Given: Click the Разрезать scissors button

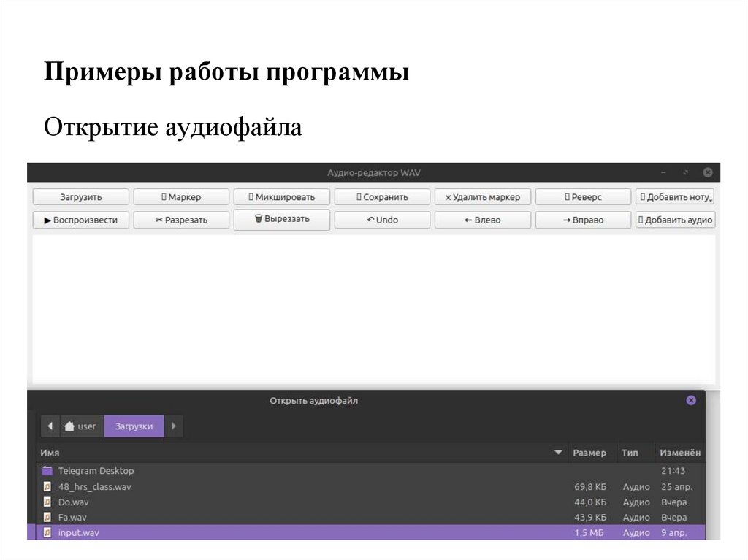Looking at the screenshot, I should point(181,220).
